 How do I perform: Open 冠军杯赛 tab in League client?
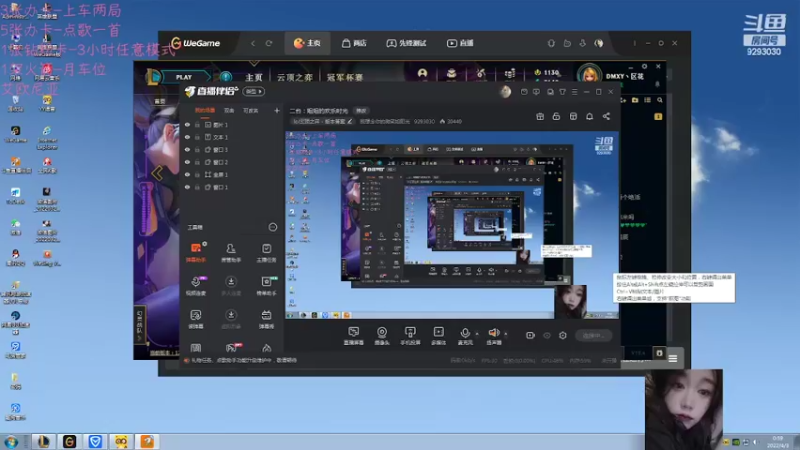[x=344, y=78]
